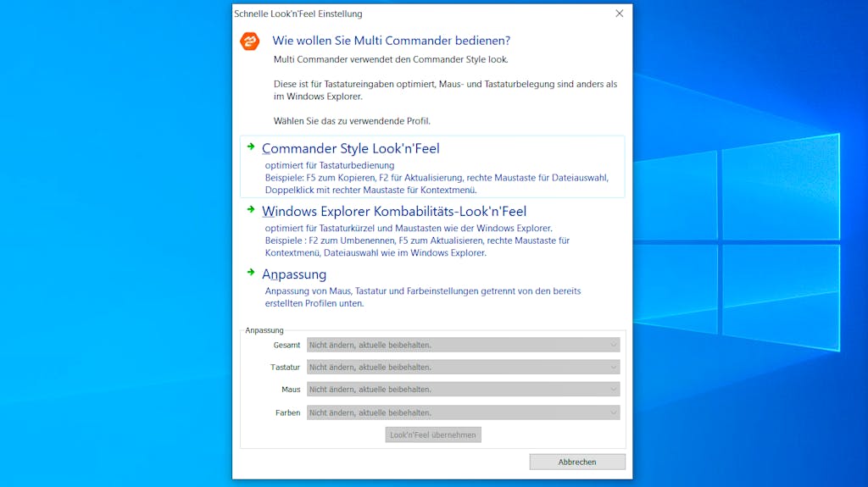
Task: Select the Anpassung customization option
Action: click(x=432, y=288)
